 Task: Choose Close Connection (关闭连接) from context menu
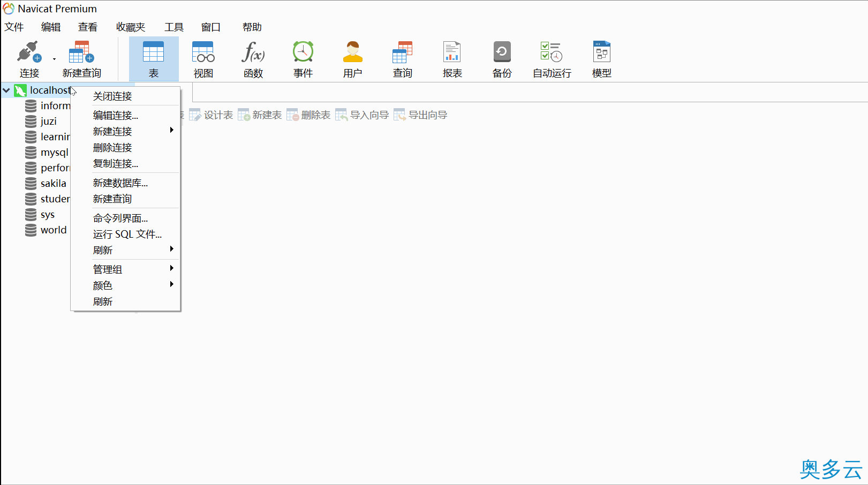tap(125, 96)
